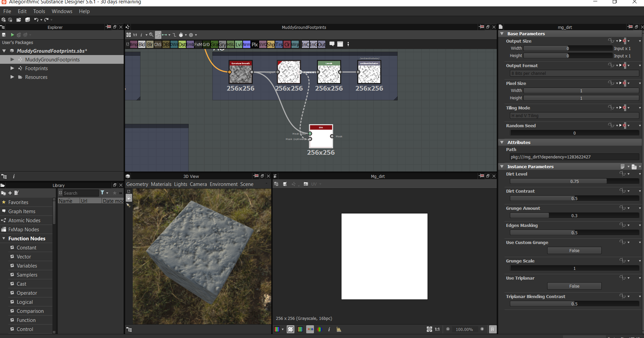
Task: Add a Levels node via Lvl shortcut
Action: [x=238, y=44]
